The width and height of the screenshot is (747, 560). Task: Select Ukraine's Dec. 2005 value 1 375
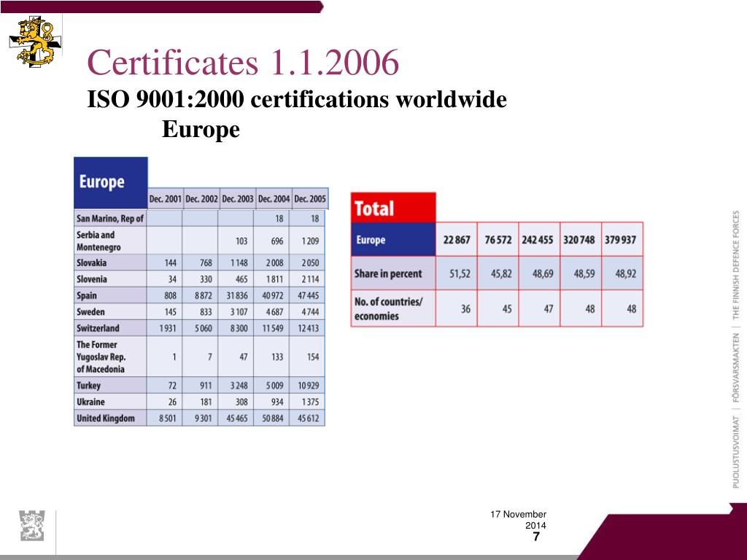coord(310,402)
